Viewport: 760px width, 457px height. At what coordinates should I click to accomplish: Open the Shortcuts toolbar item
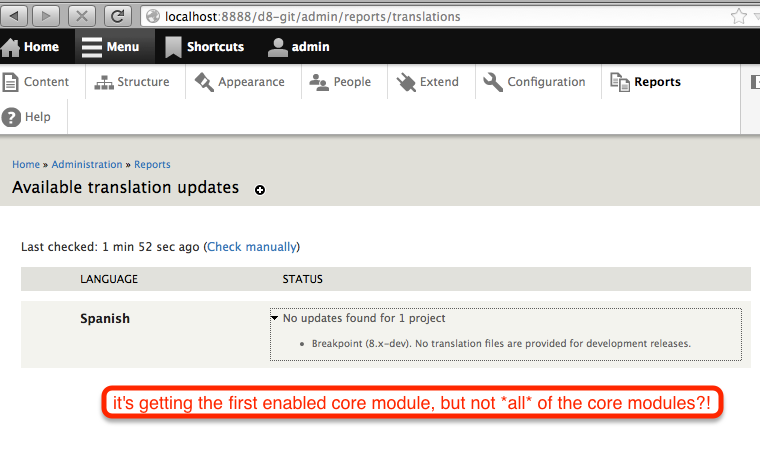pos(204,47)
